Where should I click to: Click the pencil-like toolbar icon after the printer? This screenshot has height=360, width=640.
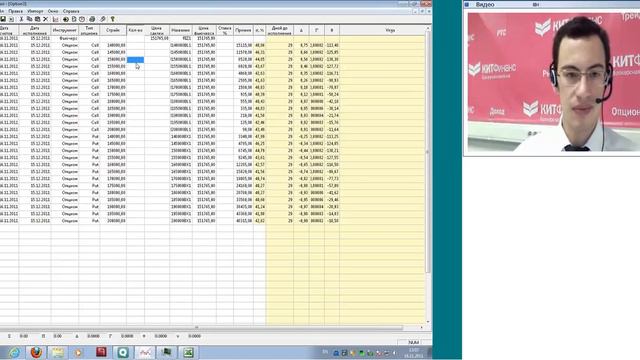pyautogui.click(x=103, y=19)
